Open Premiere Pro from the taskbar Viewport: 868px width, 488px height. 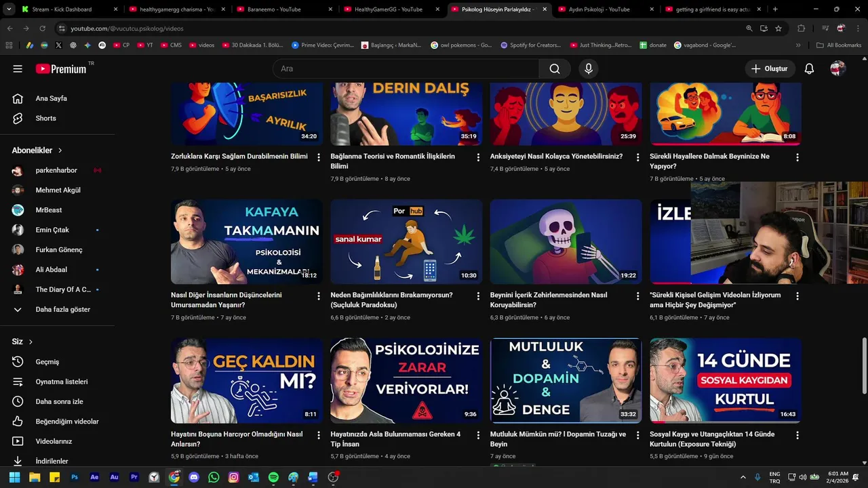click(x=134, y=477)
